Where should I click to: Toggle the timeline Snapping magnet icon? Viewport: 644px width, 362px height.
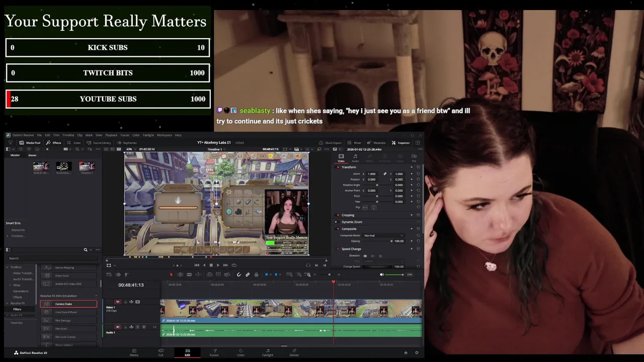(x=238, y=275)
